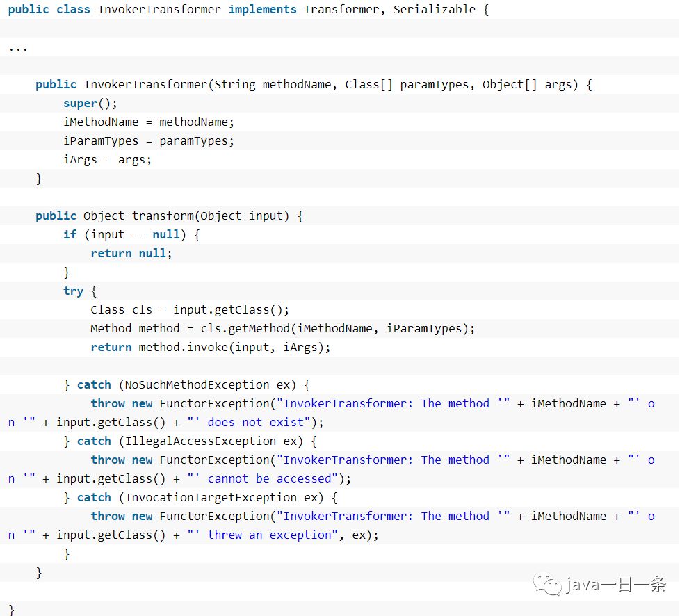Click 'return method.invoke(input, iArgs);' line

211,347
